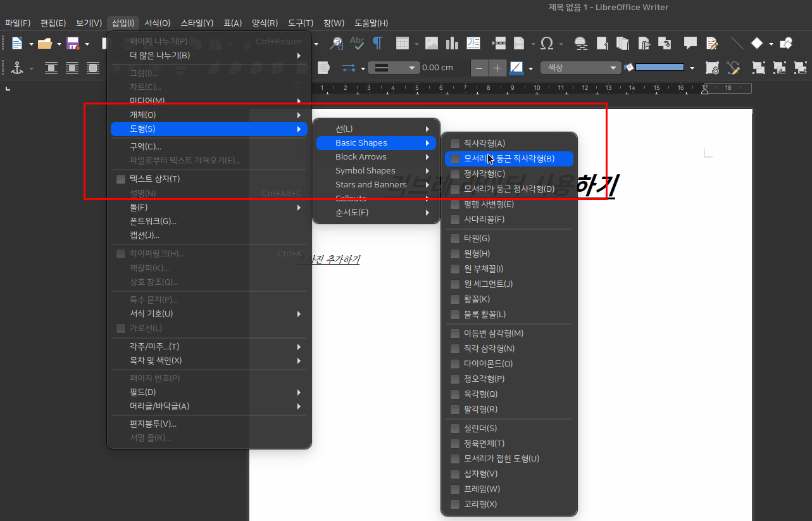Image resolution: width=812 pixels, height=521 pixels.
Task: Click the Omega special character icon
Action: (547, 43)
